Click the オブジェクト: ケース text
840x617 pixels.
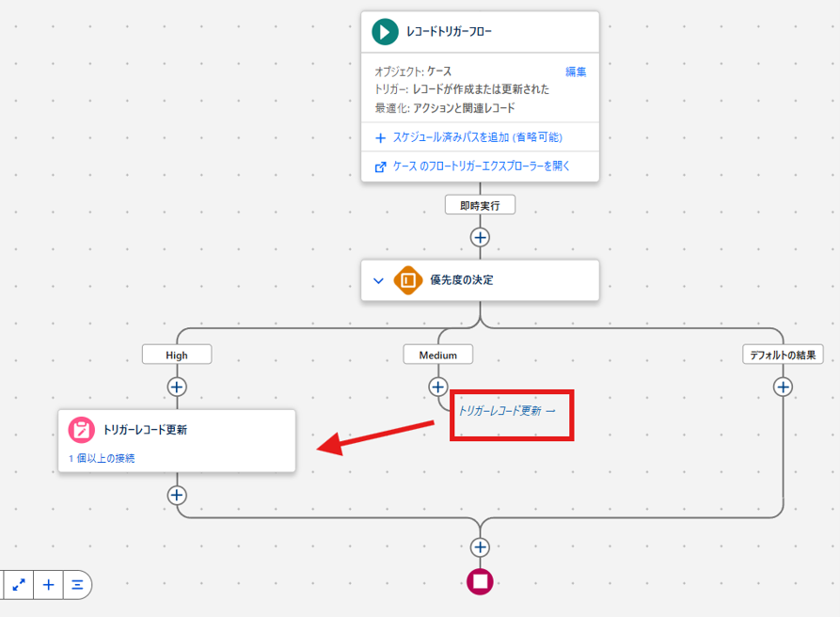point(413,71)
